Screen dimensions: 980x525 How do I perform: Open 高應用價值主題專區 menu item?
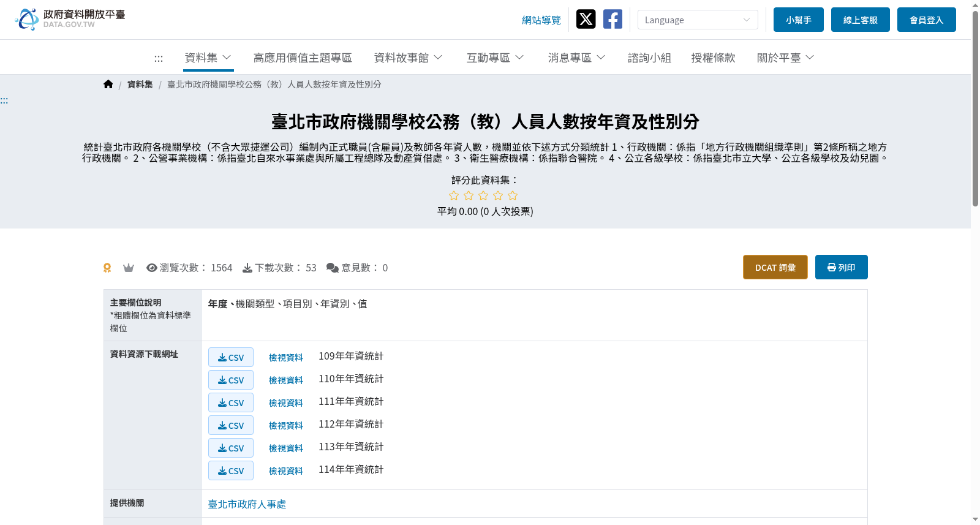point(303,58)
